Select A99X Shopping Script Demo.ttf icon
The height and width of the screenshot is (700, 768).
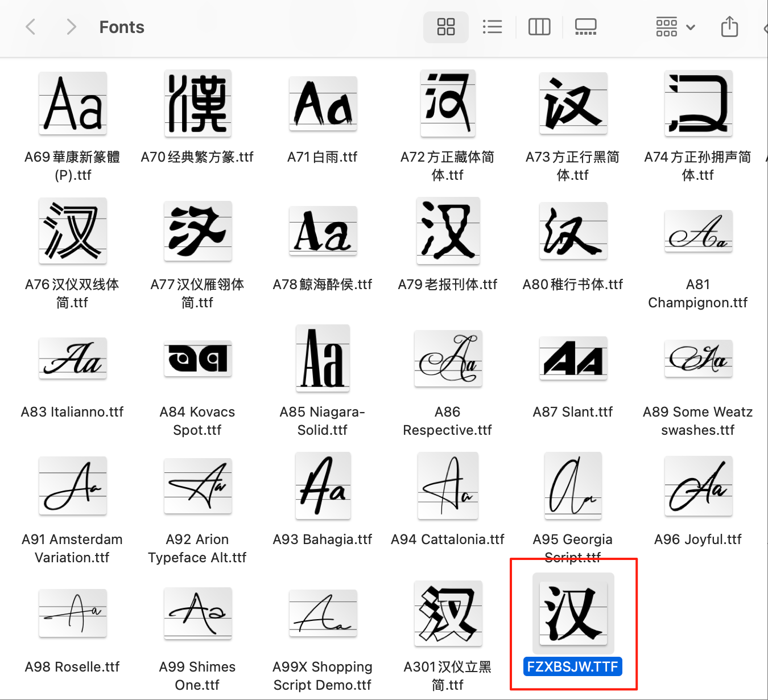[323, 613]
